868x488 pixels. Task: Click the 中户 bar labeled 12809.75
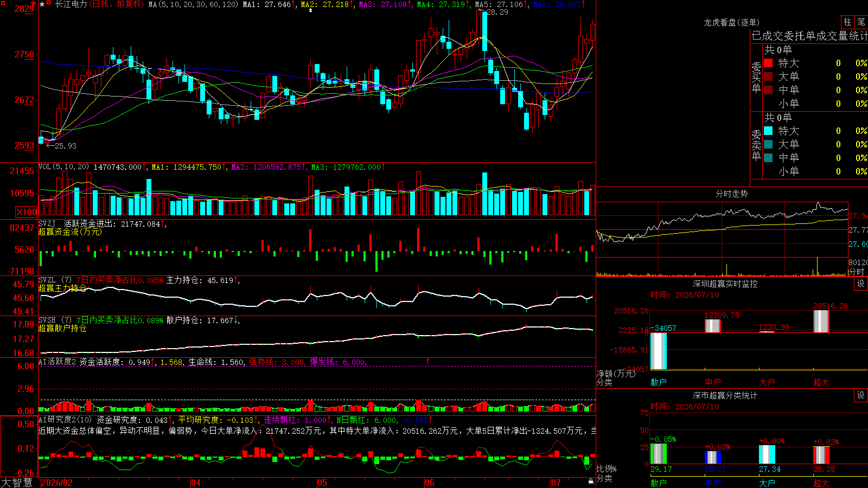pos(713,326)
